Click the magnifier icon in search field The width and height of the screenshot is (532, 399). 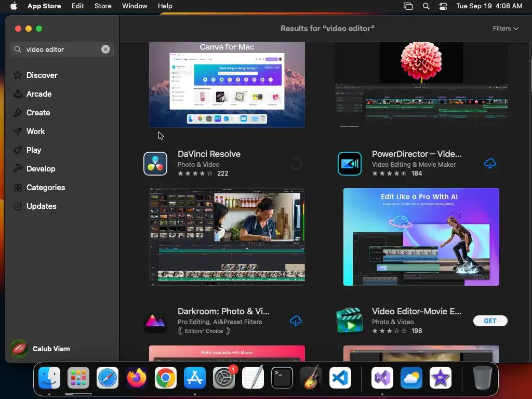tap(18, 49)
